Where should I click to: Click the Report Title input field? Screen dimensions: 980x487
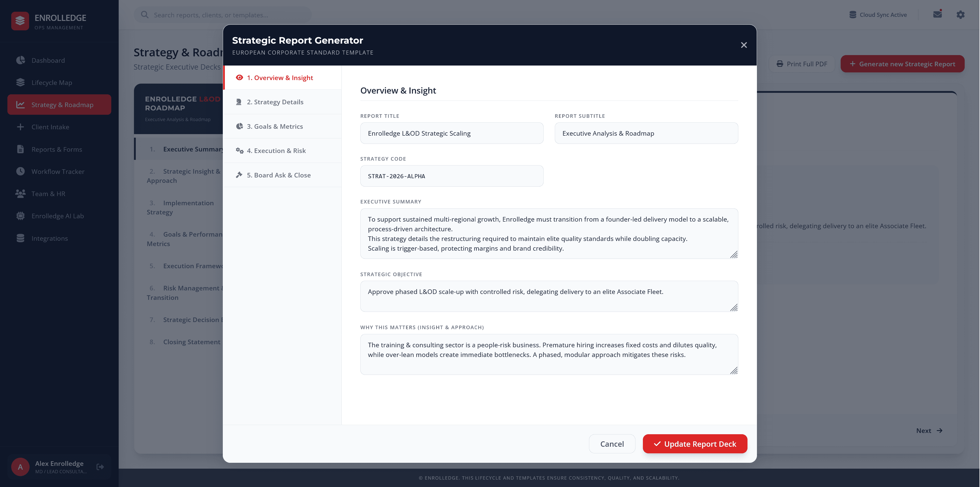451,133
